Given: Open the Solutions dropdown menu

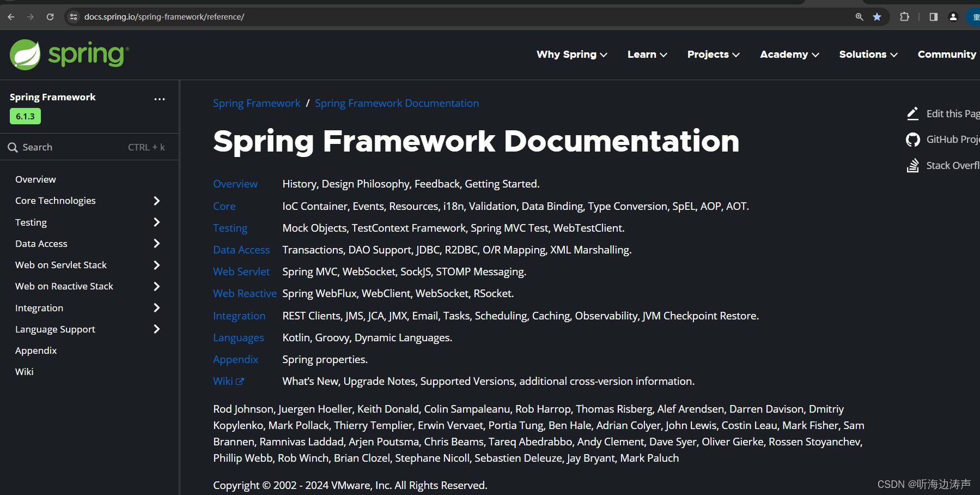Looking at the screenshot, I should [868, 55].
